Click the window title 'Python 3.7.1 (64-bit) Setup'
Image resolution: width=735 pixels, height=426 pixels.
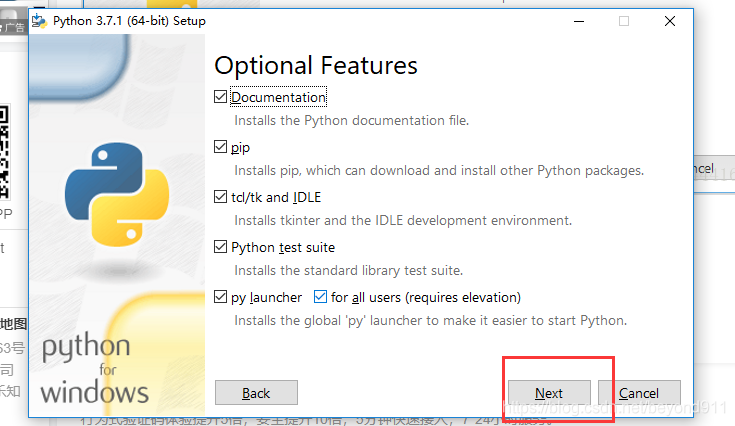pyautogui.click(x=129, y=21)
